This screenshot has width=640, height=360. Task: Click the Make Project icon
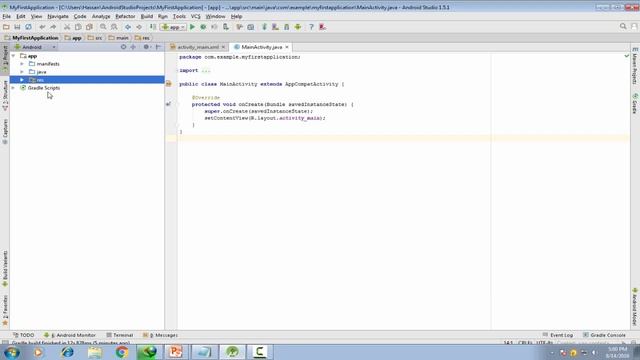click(x=153, y=27)
